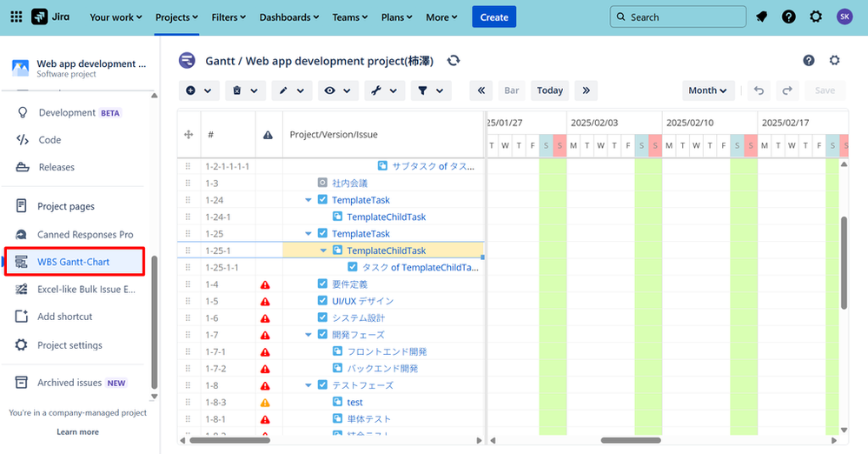Click checkbox icon of 1-24 TemplateTask
This screenshot has width=868, height=454.
click(x=322, y=199)
